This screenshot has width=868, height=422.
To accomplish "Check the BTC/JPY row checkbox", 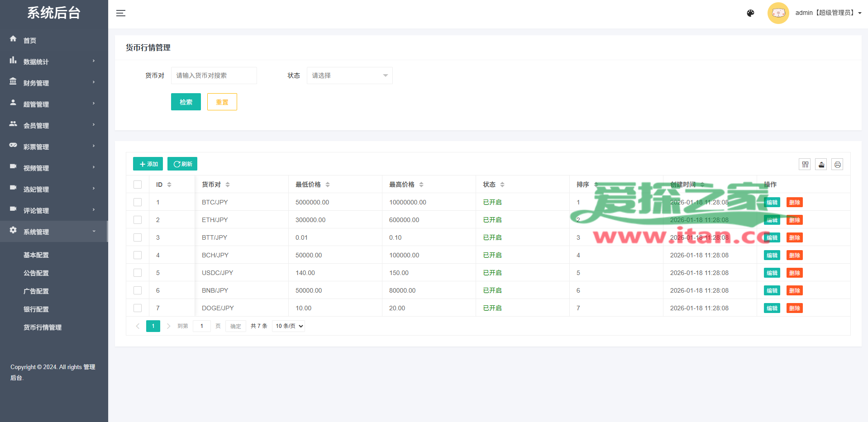I will point(138,202).
